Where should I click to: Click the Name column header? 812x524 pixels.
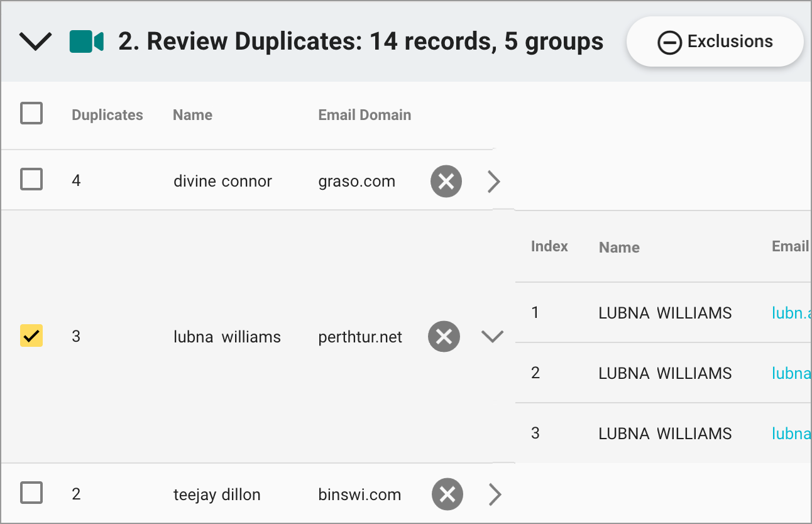coord(192,114)
